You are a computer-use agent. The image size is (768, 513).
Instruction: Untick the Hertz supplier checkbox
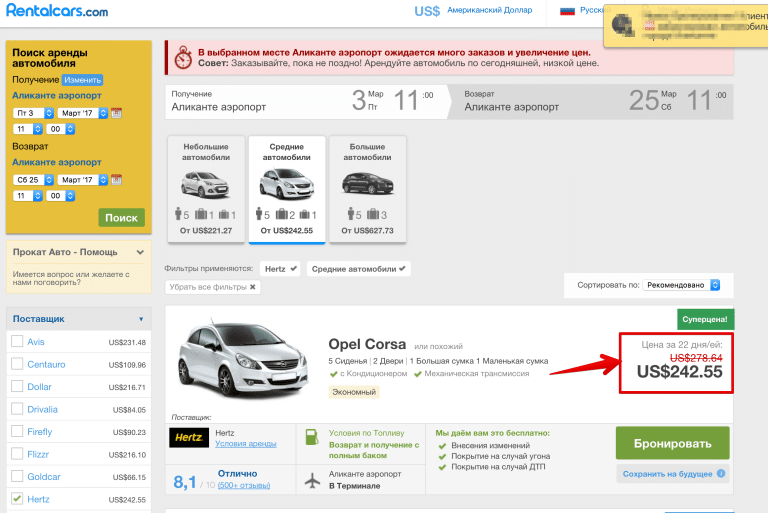17,499
